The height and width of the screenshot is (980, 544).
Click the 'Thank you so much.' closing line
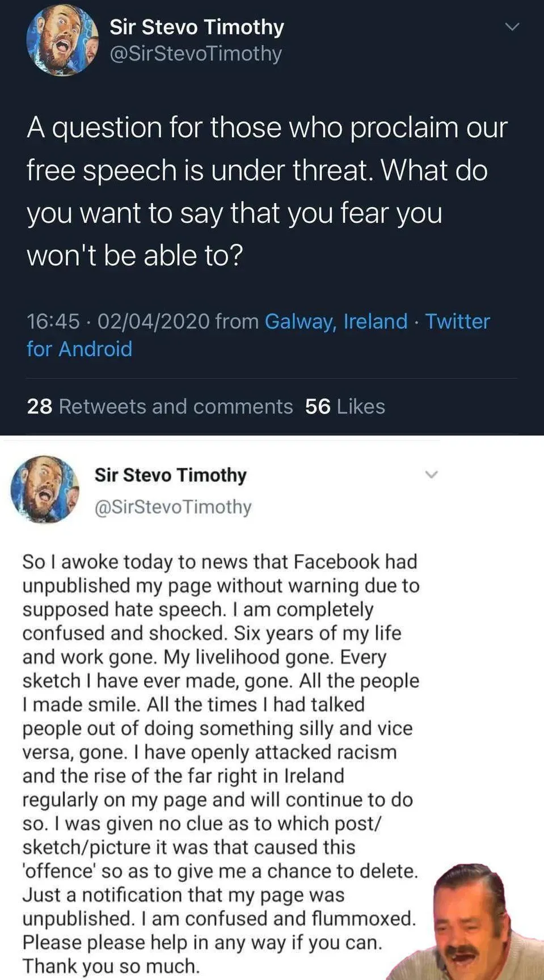pyautogui.click(x=111, y=966)
